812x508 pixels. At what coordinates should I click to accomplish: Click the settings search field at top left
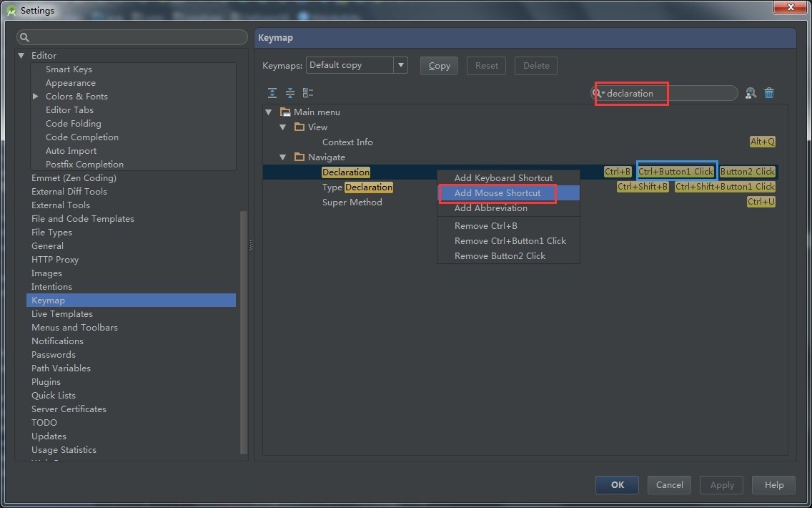[132, 37]
